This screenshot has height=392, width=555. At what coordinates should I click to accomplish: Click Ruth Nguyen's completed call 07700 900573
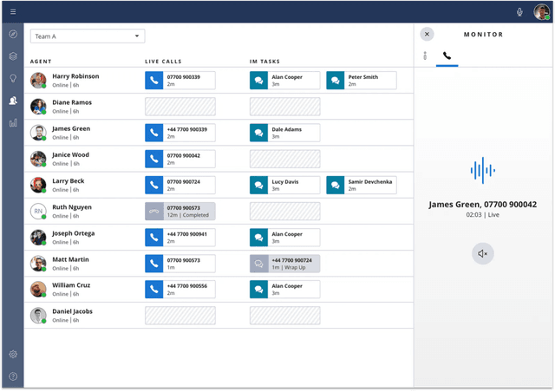tap(180, 211)
